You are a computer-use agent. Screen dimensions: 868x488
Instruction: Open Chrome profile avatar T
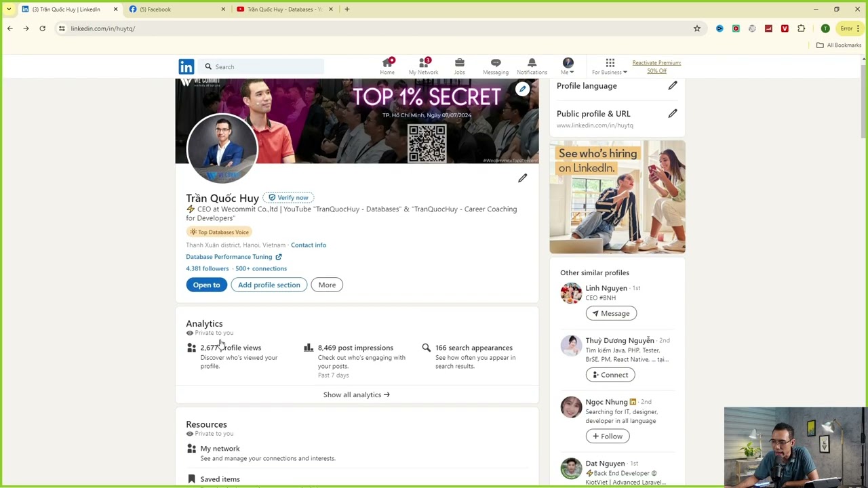click(825, 28)
